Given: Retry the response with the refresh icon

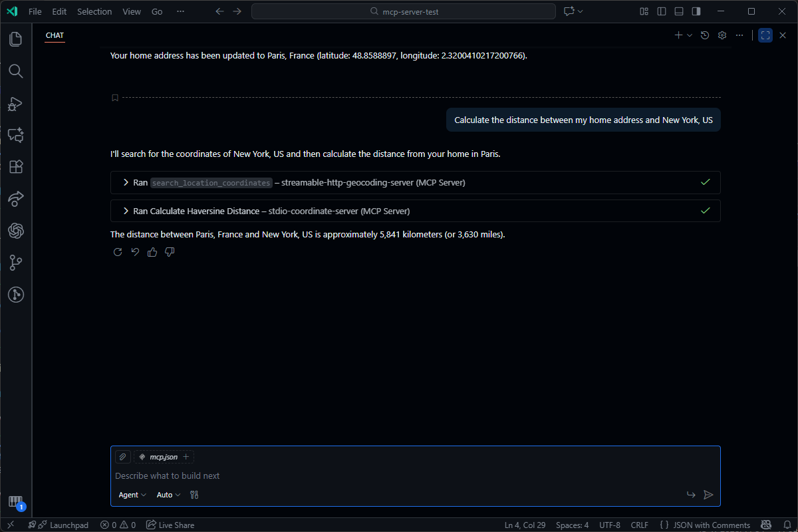Looking at the screenshot, I should [118, 252].
